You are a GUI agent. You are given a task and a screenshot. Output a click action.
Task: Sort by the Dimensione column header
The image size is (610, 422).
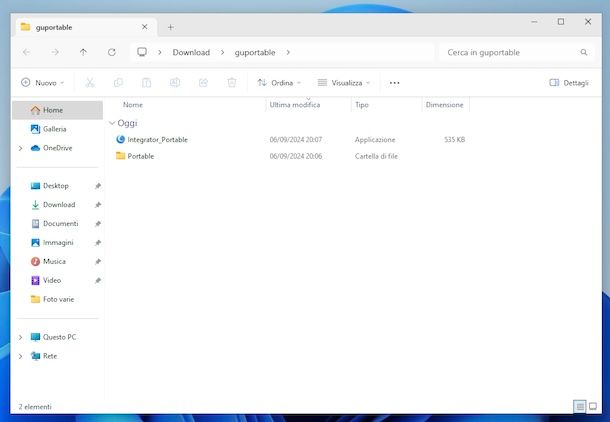(445, 105)
